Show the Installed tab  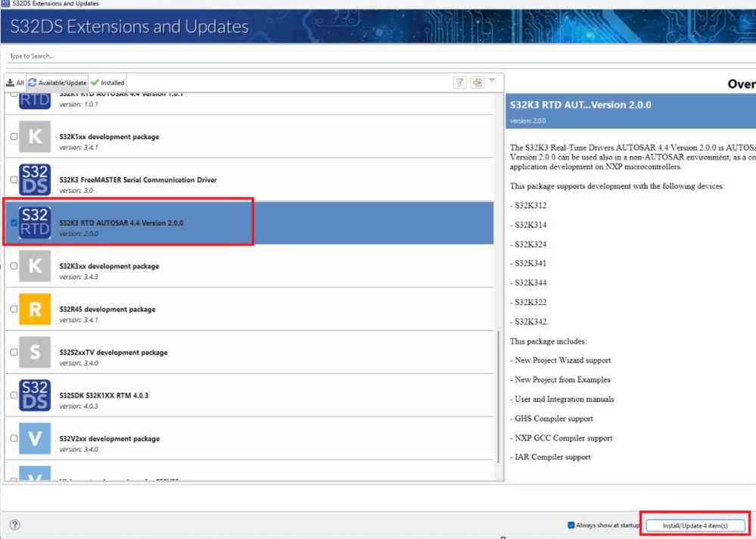108,83
